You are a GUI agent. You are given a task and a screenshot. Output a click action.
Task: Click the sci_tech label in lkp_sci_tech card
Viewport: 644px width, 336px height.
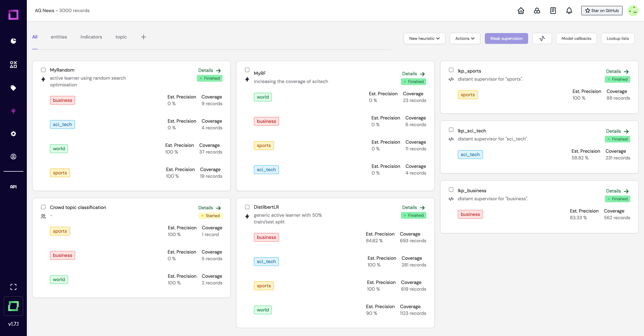pos(470,155)
